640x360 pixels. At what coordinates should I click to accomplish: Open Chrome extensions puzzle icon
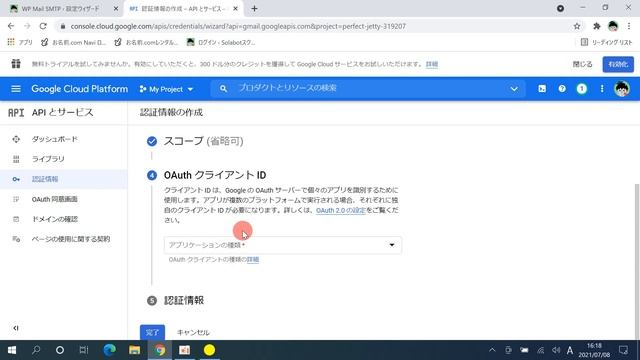(x=596, y=26)
